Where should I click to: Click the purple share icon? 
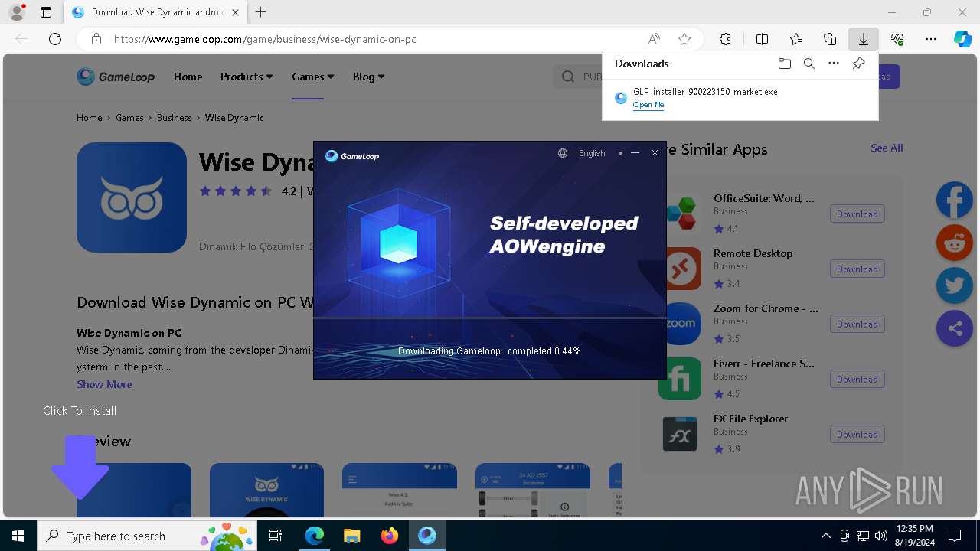[x=955, y=328]
